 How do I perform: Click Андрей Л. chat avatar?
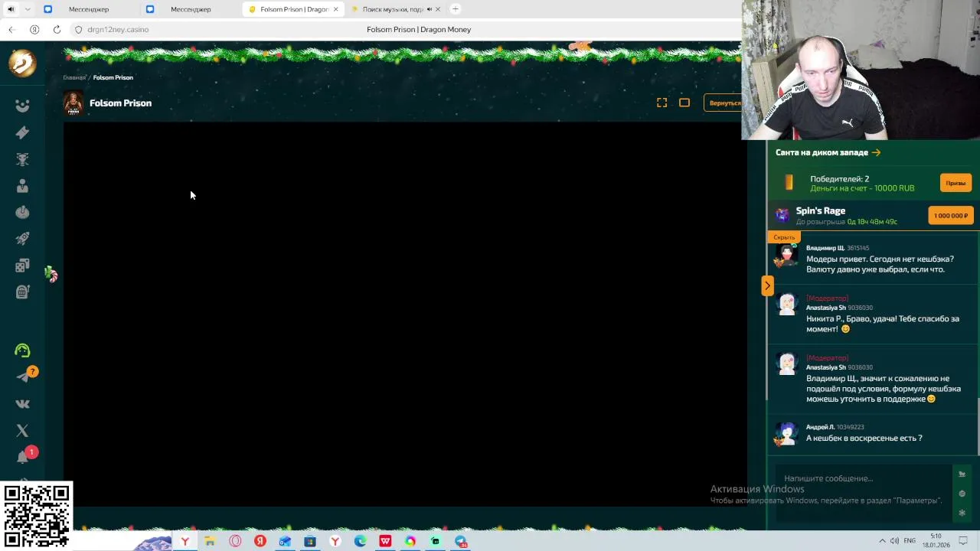(786, 434)
